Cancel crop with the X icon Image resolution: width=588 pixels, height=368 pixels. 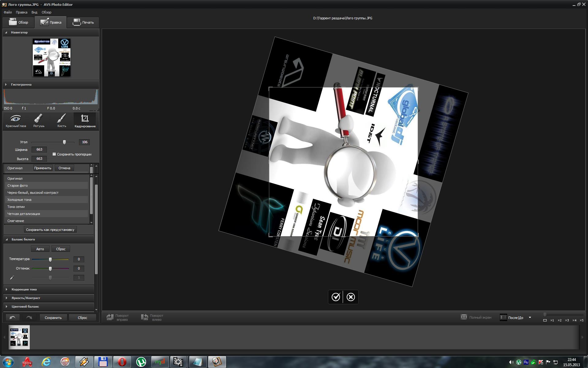[351, 297]
